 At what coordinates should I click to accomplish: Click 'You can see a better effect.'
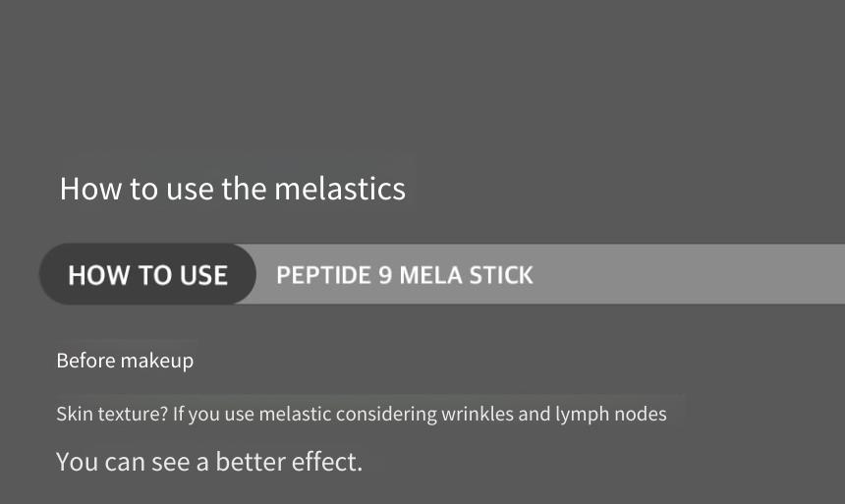(209, 462)
